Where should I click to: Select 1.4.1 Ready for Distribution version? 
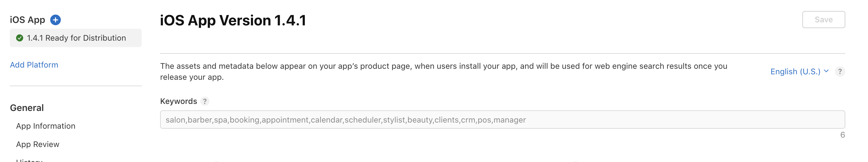(x=75, y=38)
